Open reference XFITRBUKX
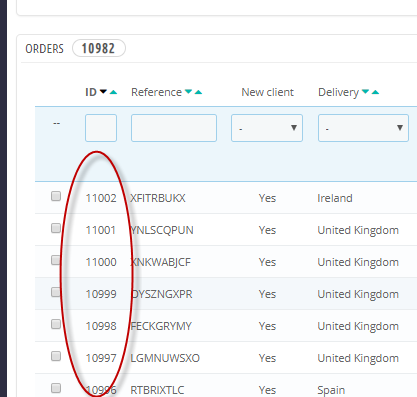417x397 pixels. [158, 198]
